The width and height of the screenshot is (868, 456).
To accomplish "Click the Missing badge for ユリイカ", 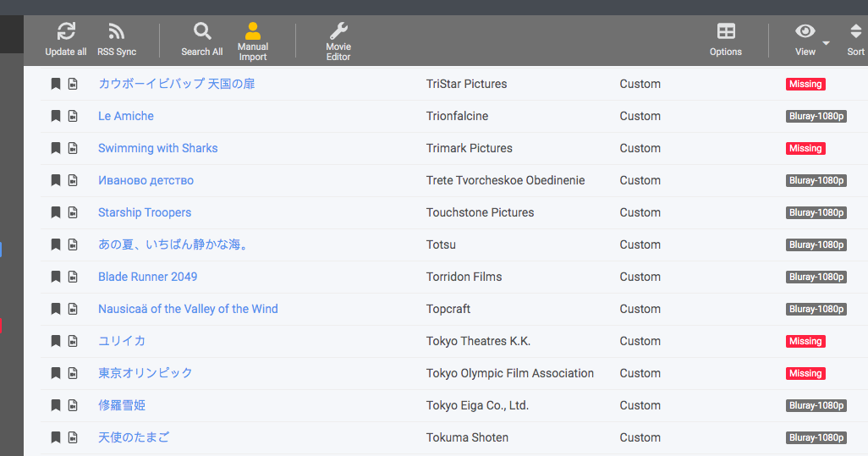I will click(x=805, y=341).
